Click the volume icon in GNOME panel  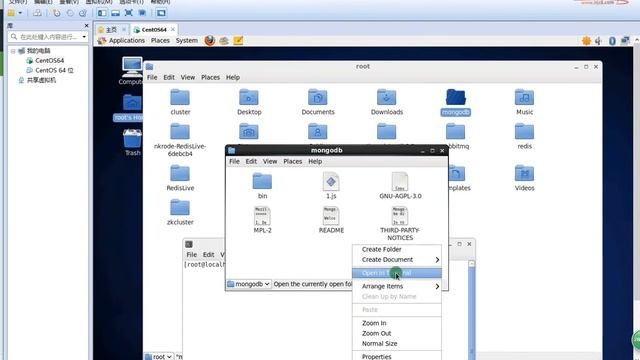tap(598, 40)
